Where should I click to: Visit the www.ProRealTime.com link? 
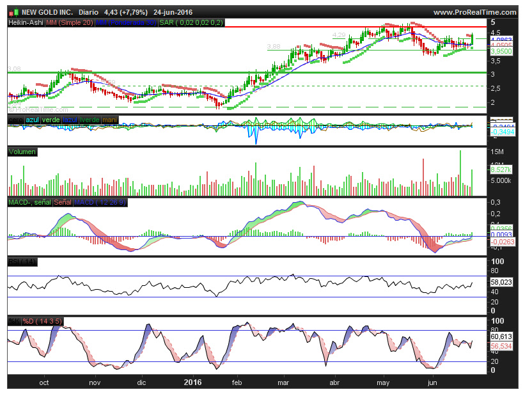[474, 13]
